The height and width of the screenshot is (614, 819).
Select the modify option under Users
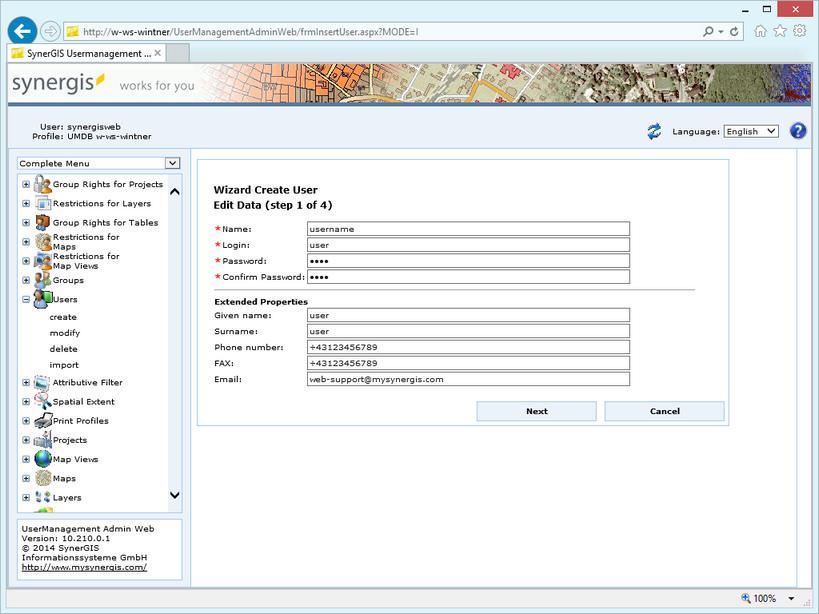click(65, 332)
